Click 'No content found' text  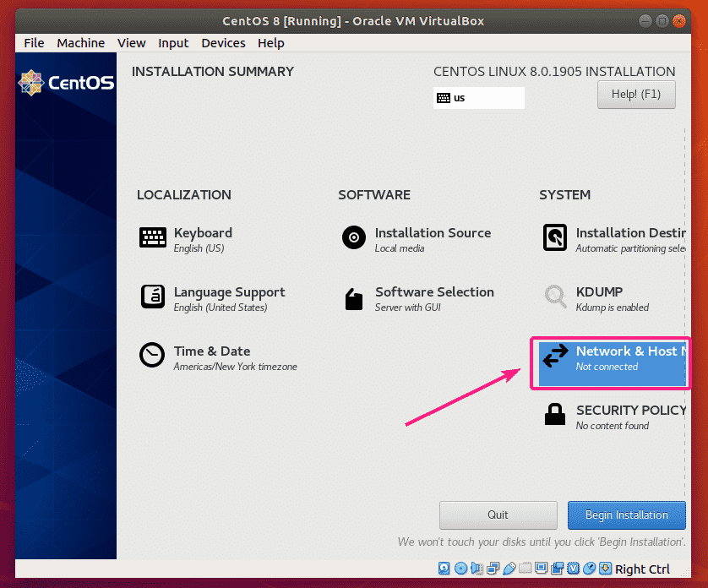(x=612, y=426)
